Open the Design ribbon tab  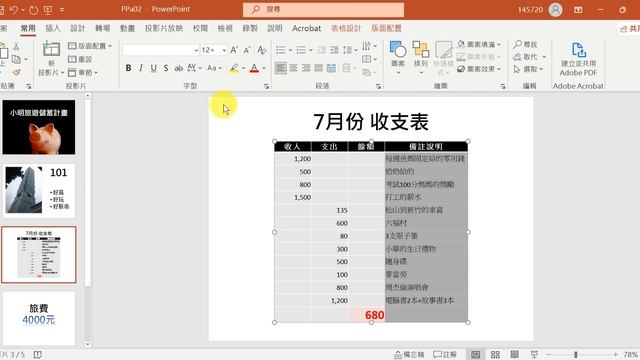pyautogui.click(x=78, y=28)
